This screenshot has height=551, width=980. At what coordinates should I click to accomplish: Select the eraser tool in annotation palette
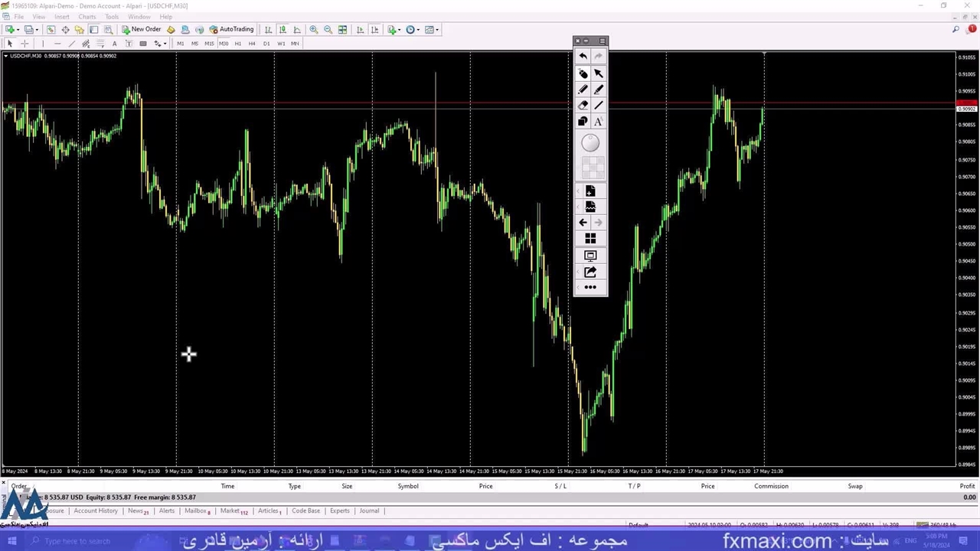(x=583, y=106)
